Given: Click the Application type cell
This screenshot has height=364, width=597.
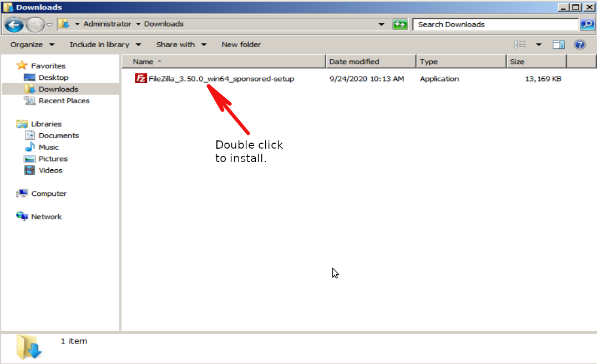Looking at the screenshot, I should click(439, 79).
